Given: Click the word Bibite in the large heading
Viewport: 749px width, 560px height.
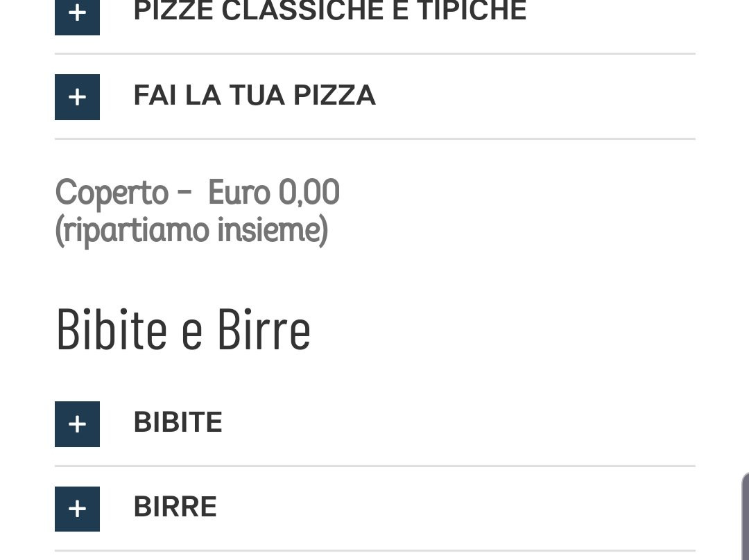Looking at the screenshot, I should pyautogui.click(x=112, y=329).
